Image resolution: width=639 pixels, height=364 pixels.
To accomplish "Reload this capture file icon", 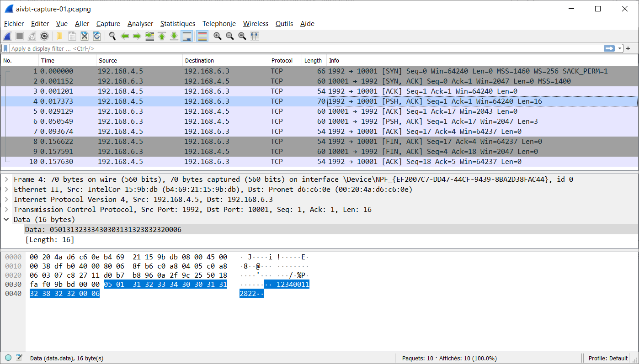I will click(x=97, y=36).
